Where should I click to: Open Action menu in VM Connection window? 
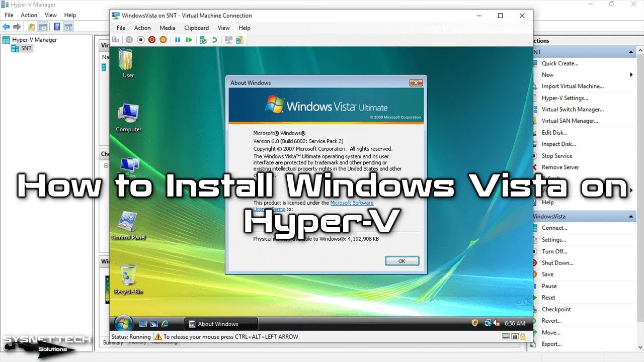(x=142, y=28)
